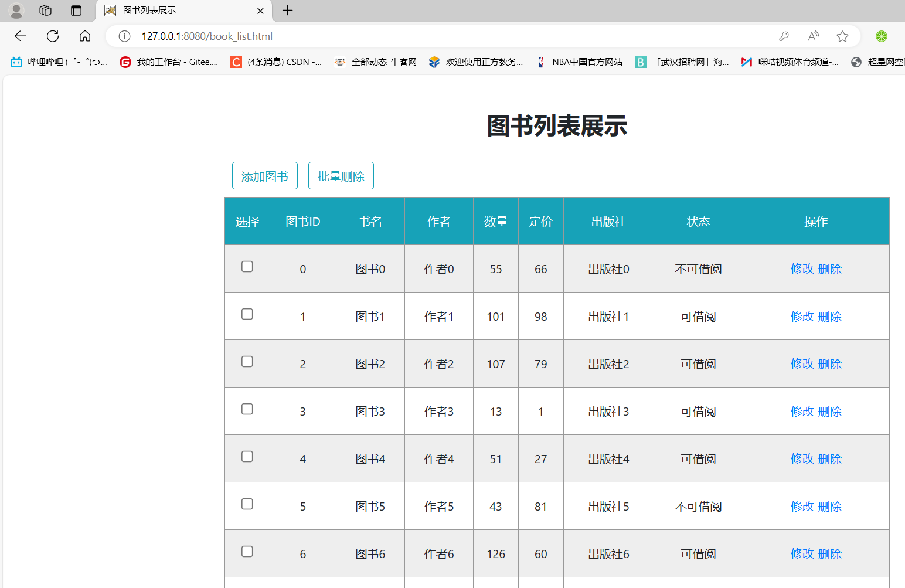Open the CSDN bookmark
905x588 pixels.
pyautogui.click(x=276, y=62)
